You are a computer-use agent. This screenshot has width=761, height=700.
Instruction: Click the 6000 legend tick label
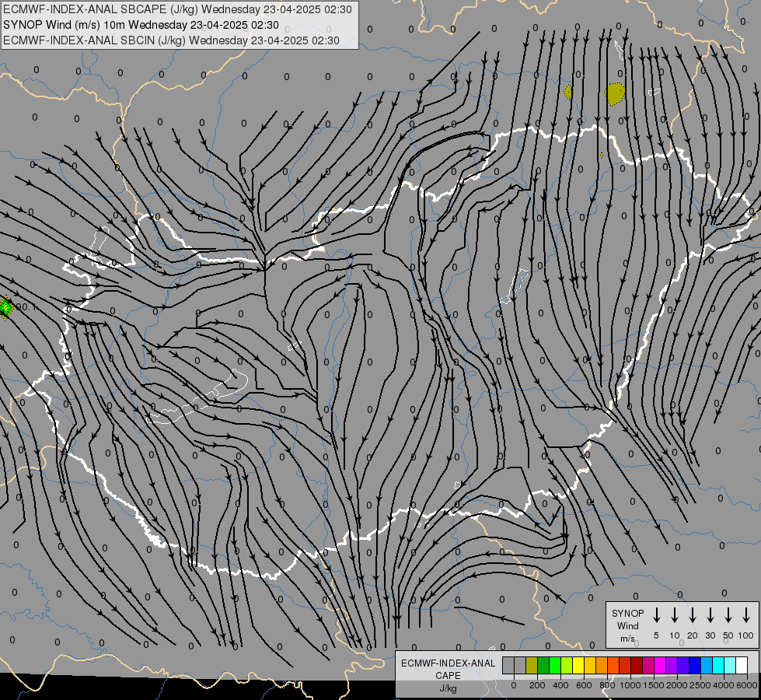[747, 685]
